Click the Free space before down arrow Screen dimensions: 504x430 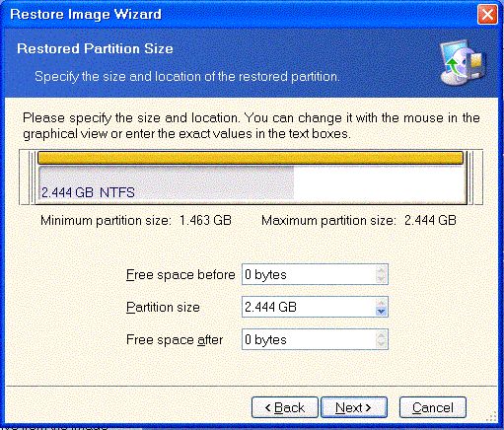coord(381,279)
